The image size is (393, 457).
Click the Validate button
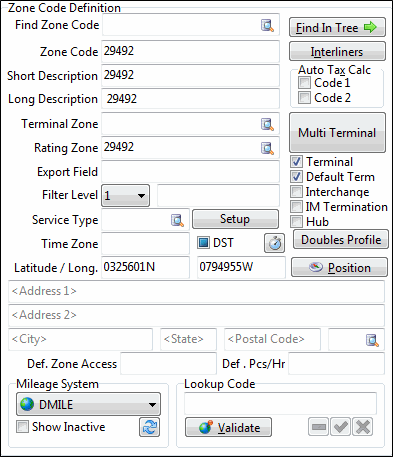tap(228, 427)
